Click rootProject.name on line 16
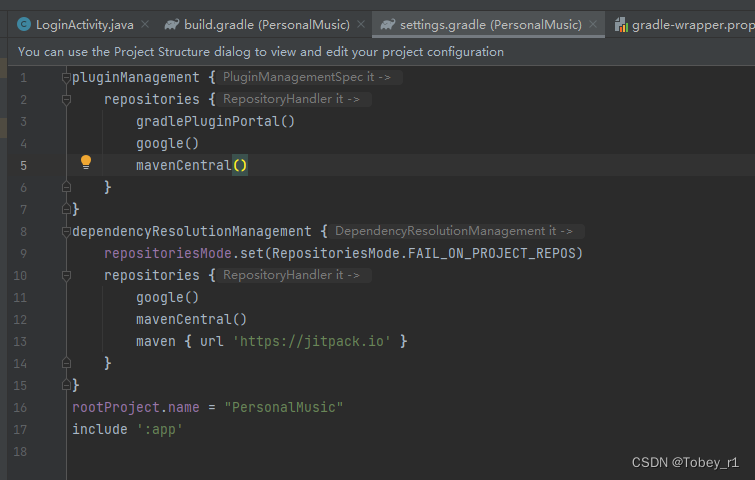This screenshot has width=755, height=480. pos(135,407)
